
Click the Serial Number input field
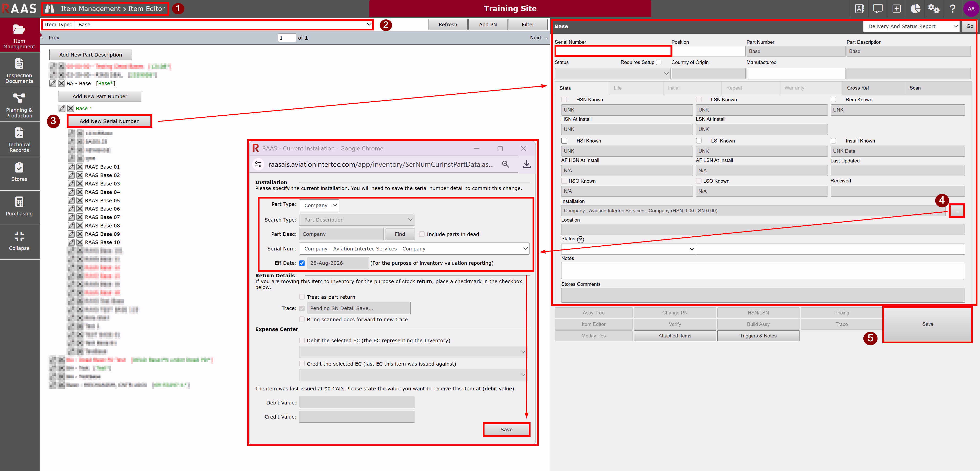(x=613, y=51)
